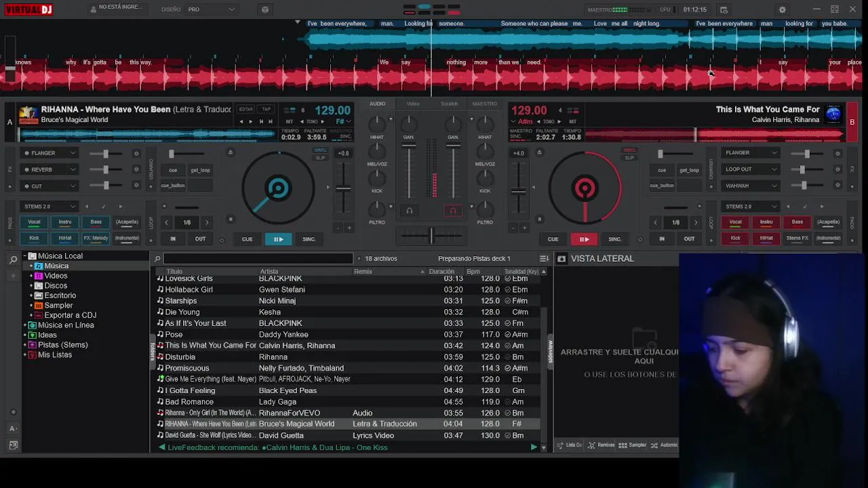Click LiveFeedback play arrow icon
Image resolution: width=868 pixels, height=488 pixels.
pos(534,447)
